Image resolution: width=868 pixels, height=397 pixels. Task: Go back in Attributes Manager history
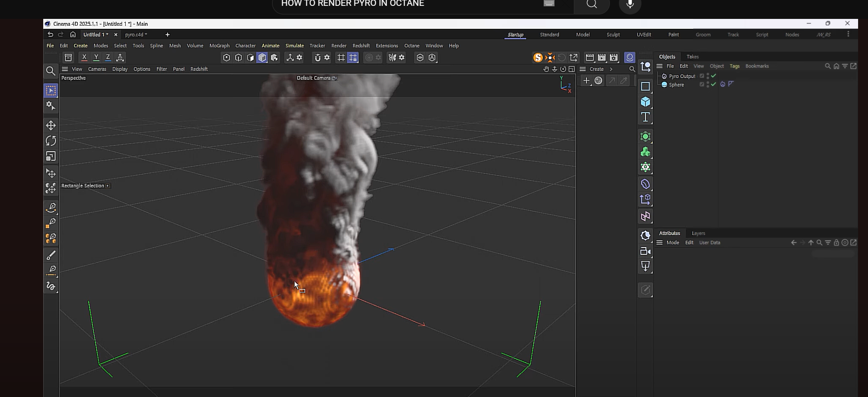pyautogui.click(x=794, y=243)
